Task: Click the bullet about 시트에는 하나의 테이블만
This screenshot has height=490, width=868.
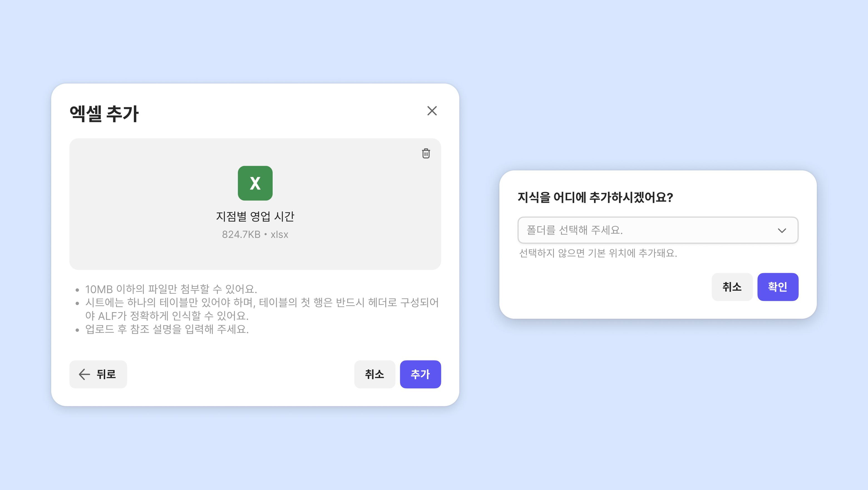Action: coord(262,303)
